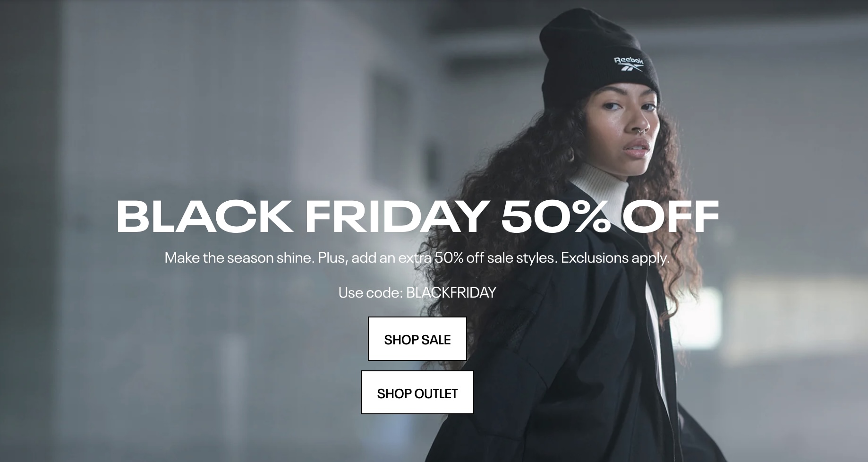Click the 'Use code:' label
This screenshot has height=462, width=868.
click(x=370, y=293)
